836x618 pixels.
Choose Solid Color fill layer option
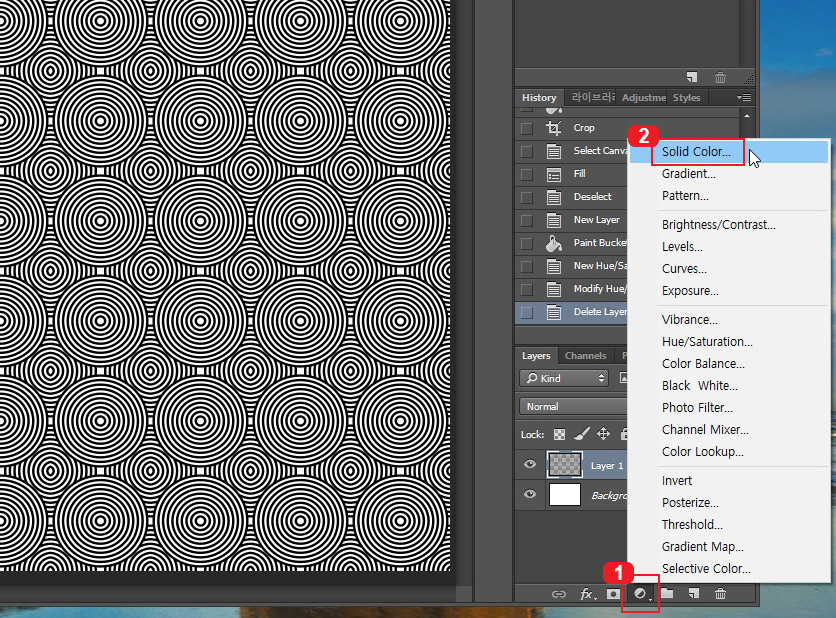coord(729,152)
